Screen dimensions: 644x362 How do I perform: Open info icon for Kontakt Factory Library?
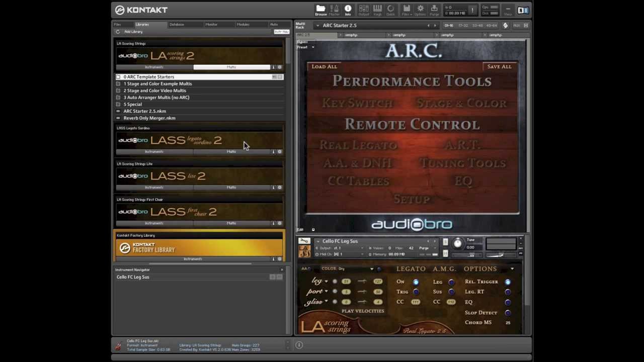[273, 258]
